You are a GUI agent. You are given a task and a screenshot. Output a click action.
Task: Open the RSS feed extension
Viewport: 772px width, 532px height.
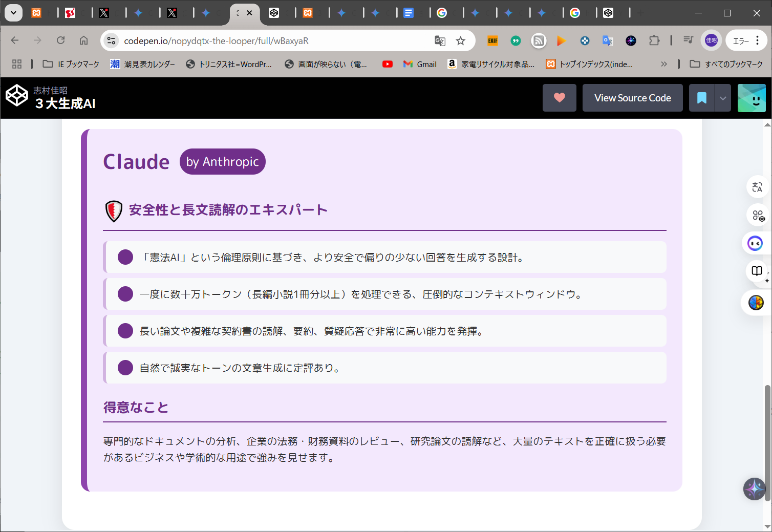pos(539,41)
